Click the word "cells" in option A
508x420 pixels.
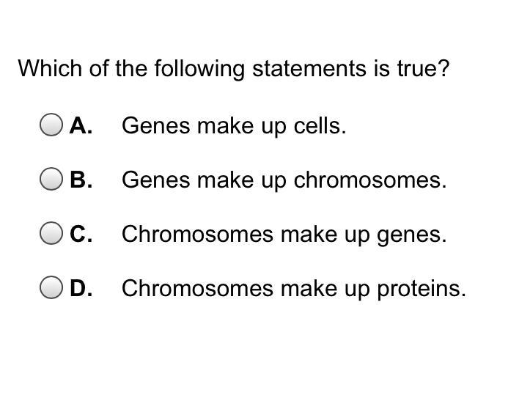tap(319, 126)
